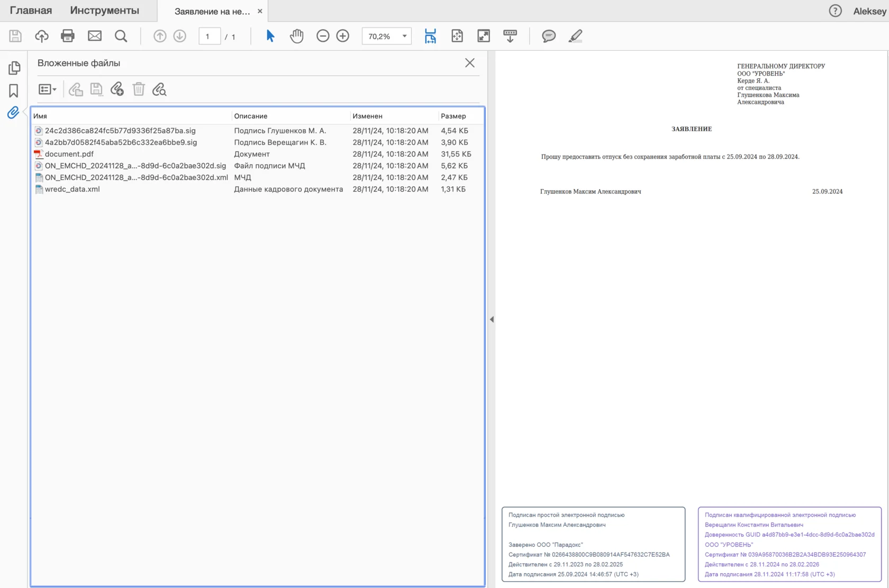889x588 pixels.
Task: Select the document.pdf attachment
Action: pyautogui.click(x=69, y=154)
